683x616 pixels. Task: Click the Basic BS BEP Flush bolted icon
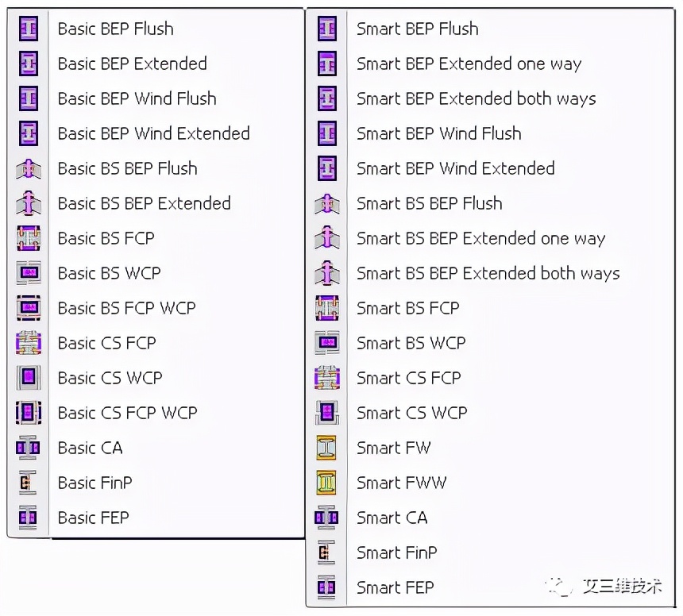(x=28, y=168)
